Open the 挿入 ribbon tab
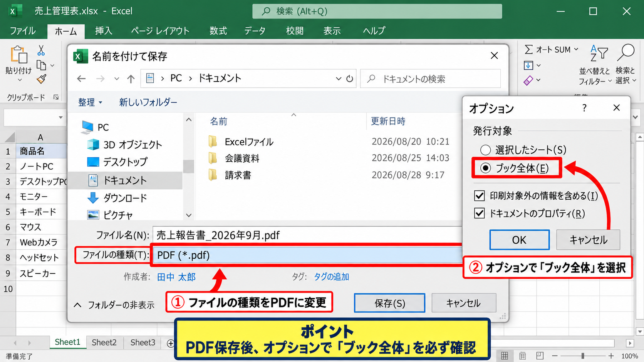 [x=104, y=31]
